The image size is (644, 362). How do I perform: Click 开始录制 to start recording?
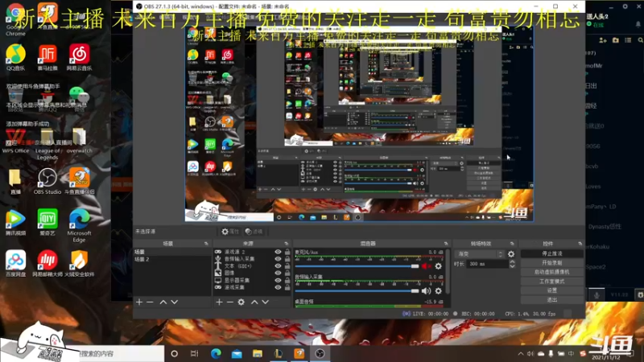click(552, 263)
